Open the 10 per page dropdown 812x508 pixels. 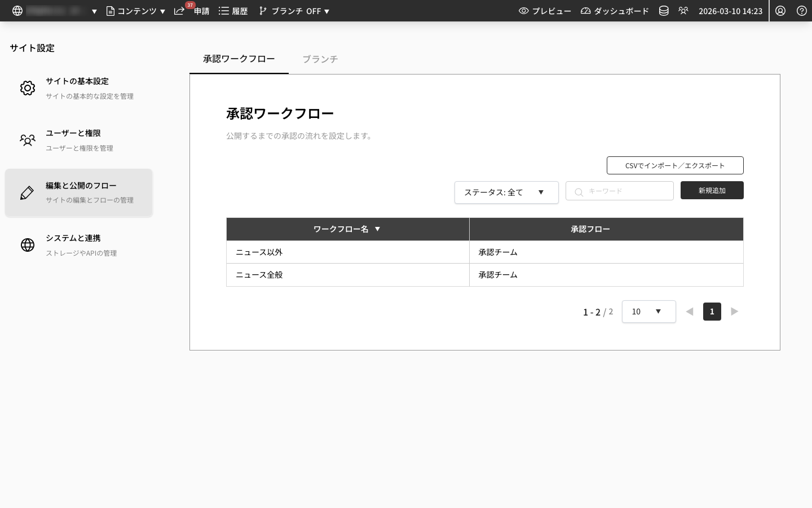[649, 312]
